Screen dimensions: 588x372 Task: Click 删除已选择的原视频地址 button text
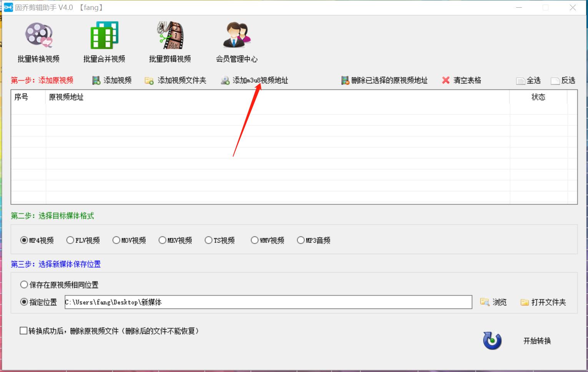pos(390,80)
